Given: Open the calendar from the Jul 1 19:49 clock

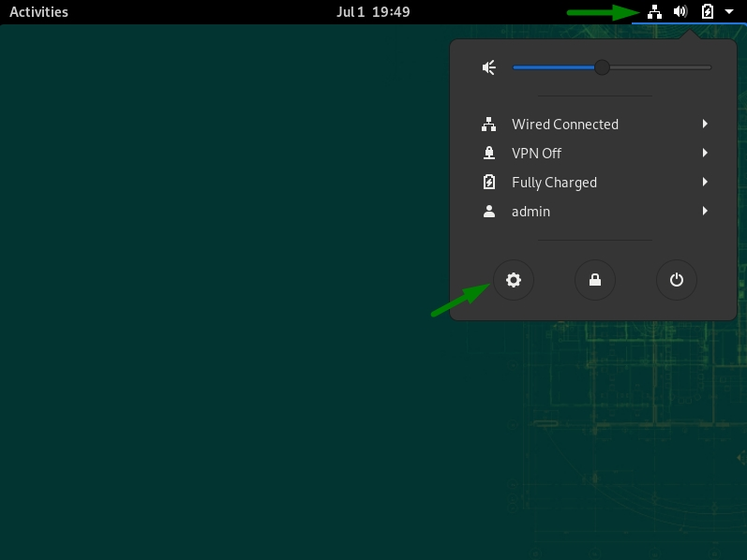Looking at the screenshot, I should point(373,12).
